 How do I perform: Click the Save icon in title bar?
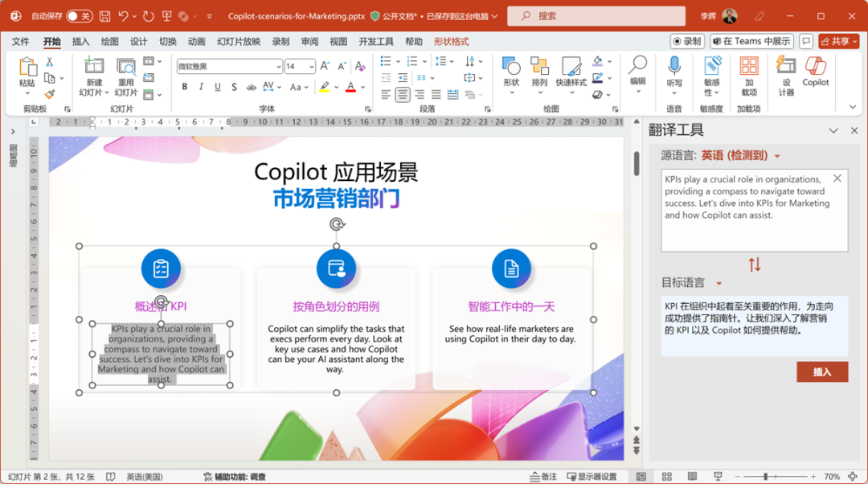104,16
